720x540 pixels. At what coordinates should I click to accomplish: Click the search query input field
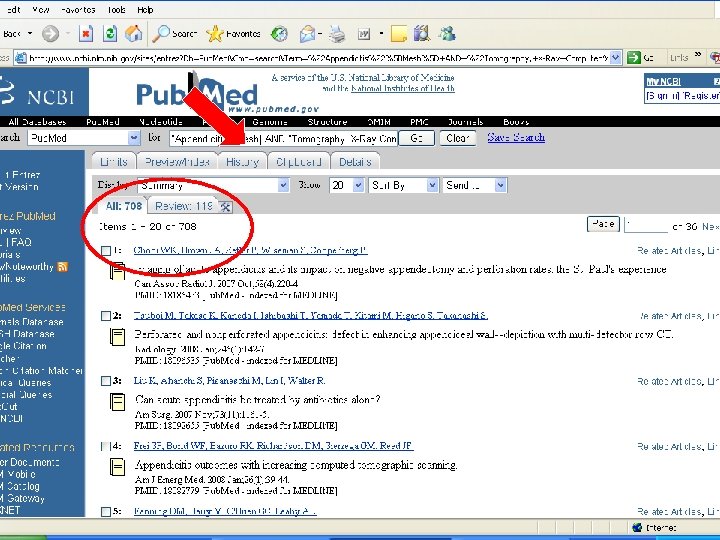click(x=283, y=138)
